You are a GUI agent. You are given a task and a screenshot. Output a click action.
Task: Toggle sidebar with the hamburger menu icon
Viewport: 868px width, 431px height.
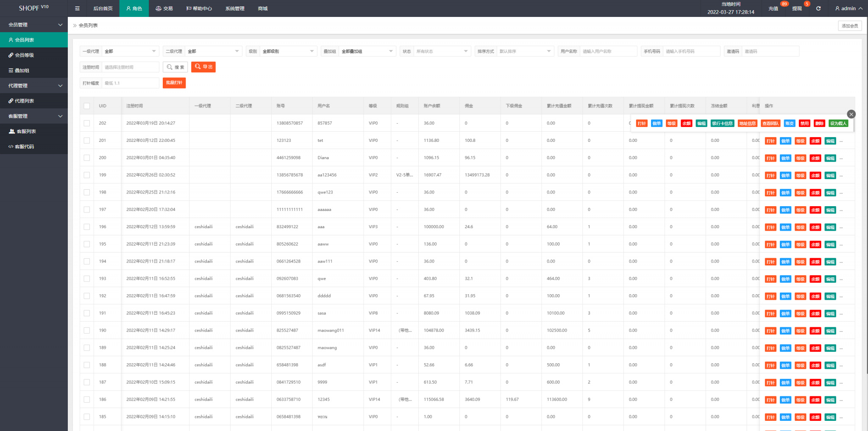point(77,8)
